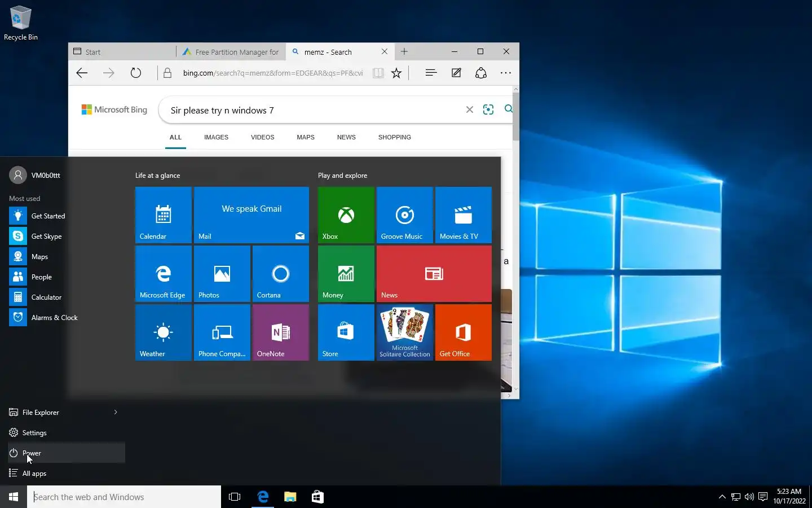Viewport: 812px width, 508px height.
Task: Select the VIDEOS tab on Bing
Action: [263, 137]
